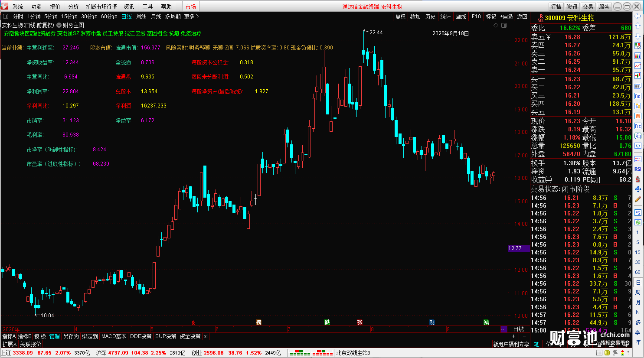Click the 榜 event marker on timeline
This screenshot has width=644, height=358.
click(259, 322)
